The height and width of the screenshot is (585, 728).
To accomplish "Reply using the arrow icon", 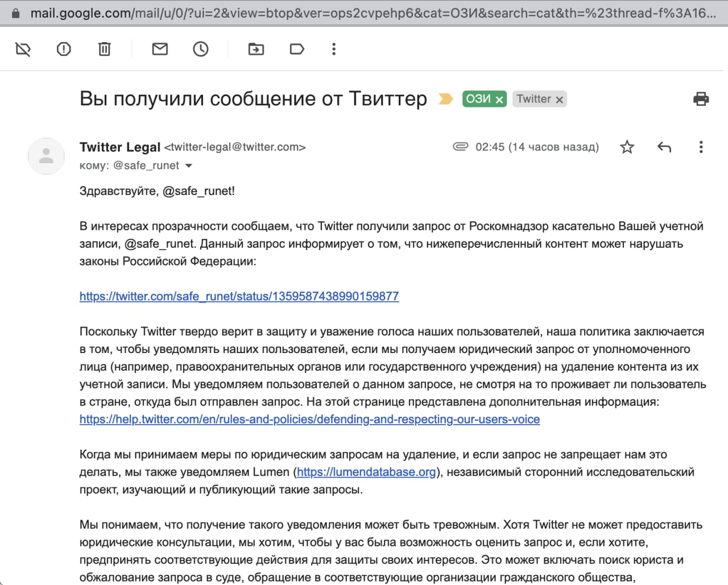I will click(664, 147).
